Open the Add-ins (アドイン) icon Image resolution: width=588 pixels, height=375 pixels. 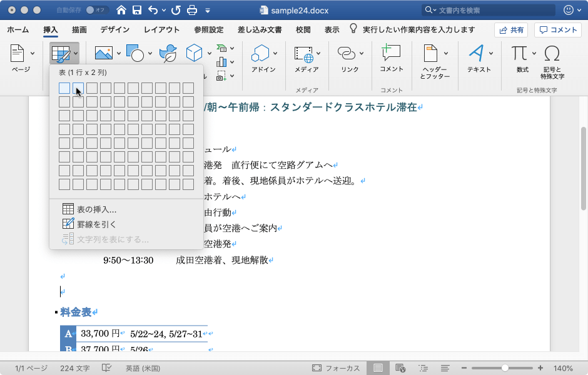click(260, 53)
